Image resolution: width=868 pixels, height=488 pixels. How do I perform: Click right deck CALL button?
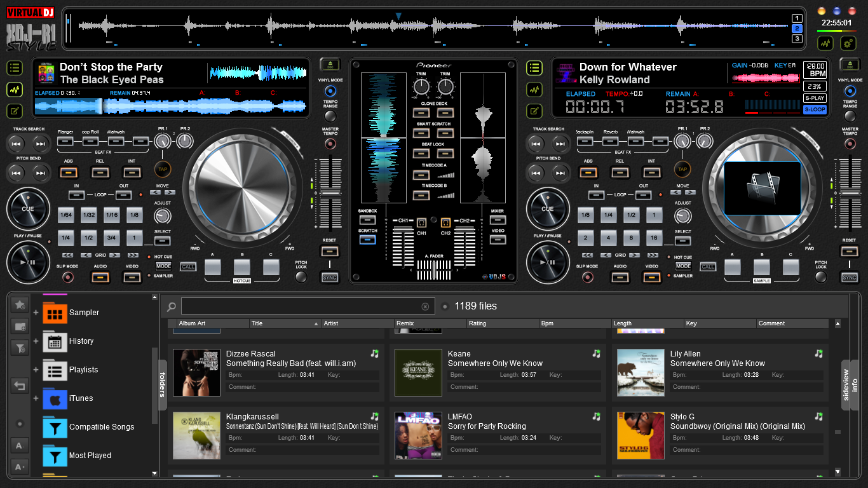[x=708, y=267]
